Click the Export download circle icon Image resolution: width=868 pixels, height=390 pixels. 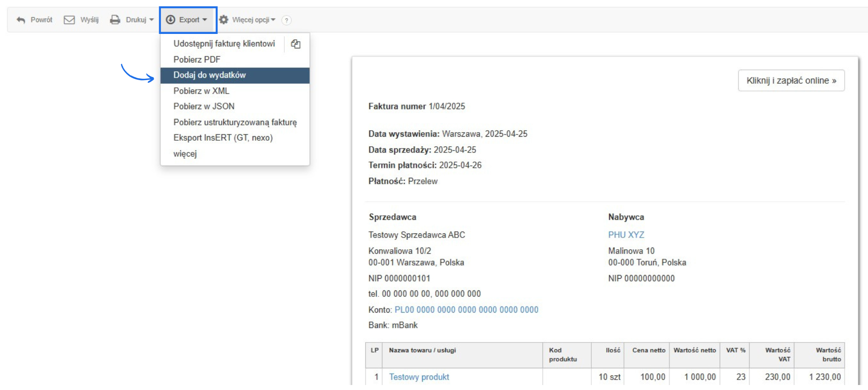click(170, 20)
